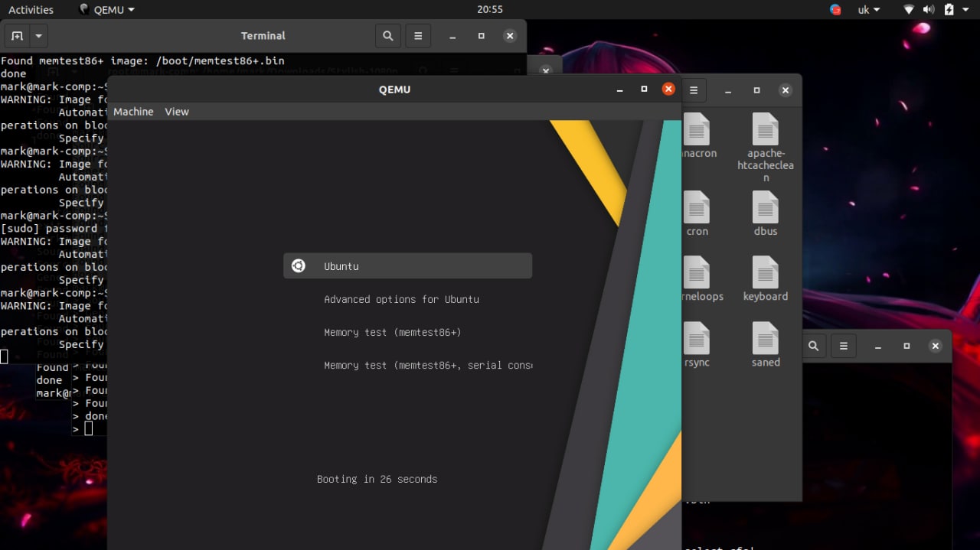980x550 pixels.
Task: Click the new tab icon in Terminal
Action: point(18,36)
